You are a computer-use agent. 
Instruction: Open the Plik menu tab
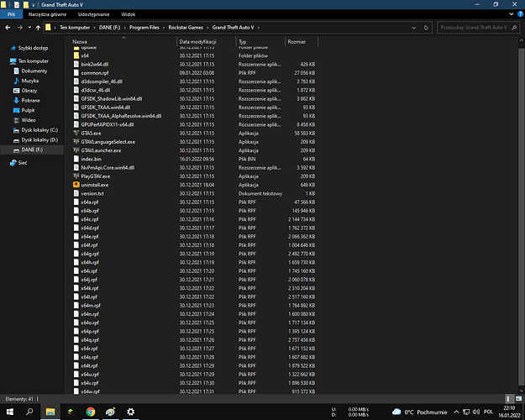pos(12,14)
